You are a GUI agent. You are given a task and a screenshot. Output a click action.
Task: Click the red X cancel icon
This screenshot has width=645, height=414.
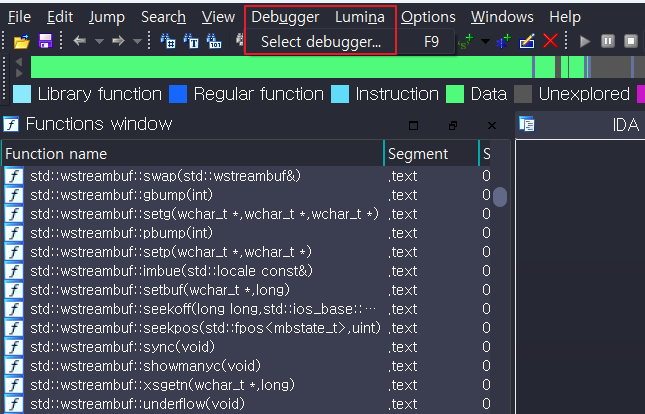click(550, 41)
